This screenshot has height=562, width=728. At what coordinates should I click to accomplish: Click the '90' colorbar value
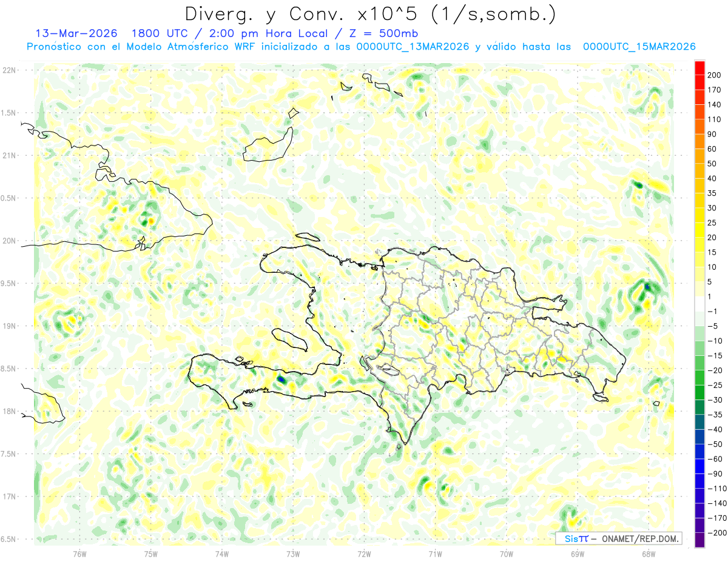click(713, 133)
